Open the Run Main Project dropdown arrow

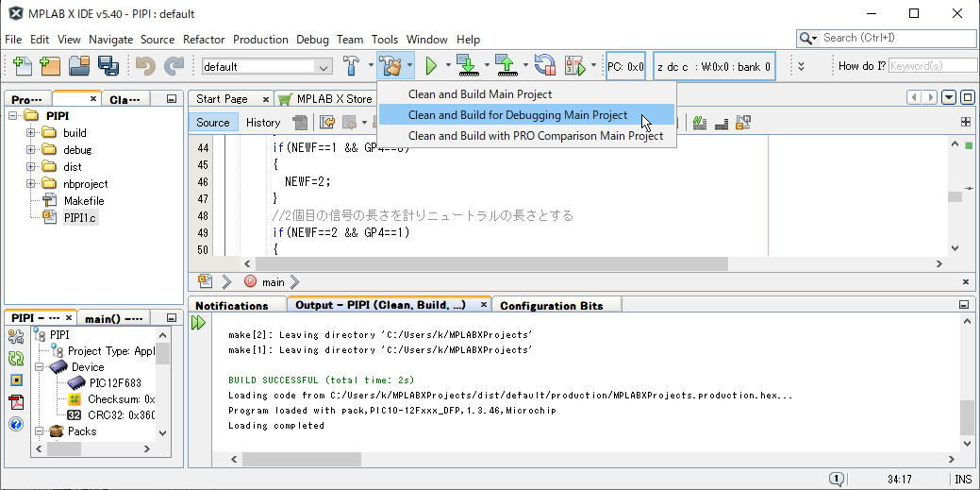448,66
